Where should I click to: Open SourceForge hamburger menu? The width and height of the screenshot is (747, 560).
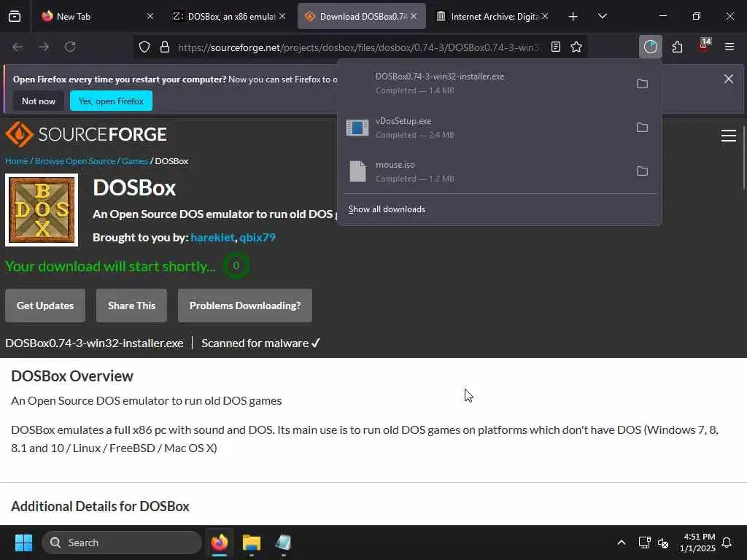729,136
